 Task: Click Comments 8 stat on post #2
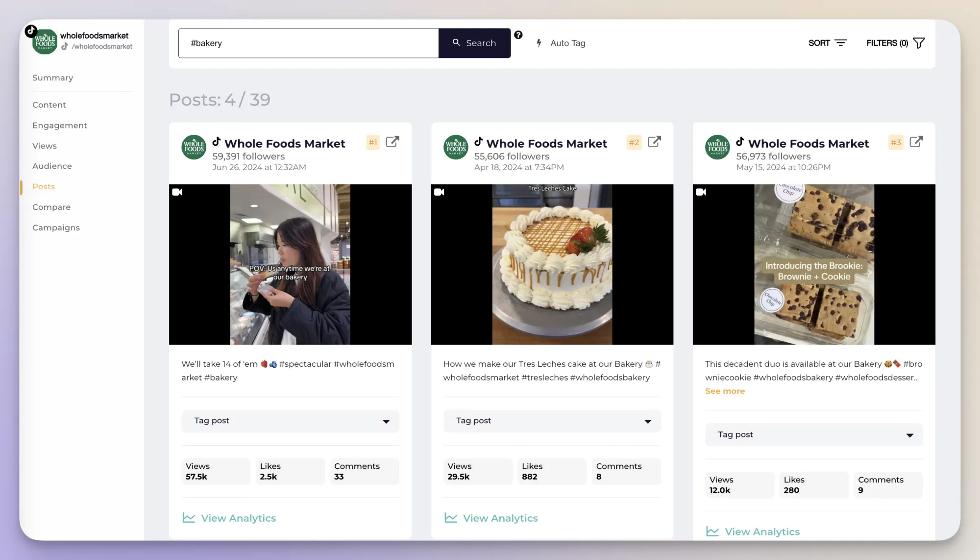(x=627, y=471)
